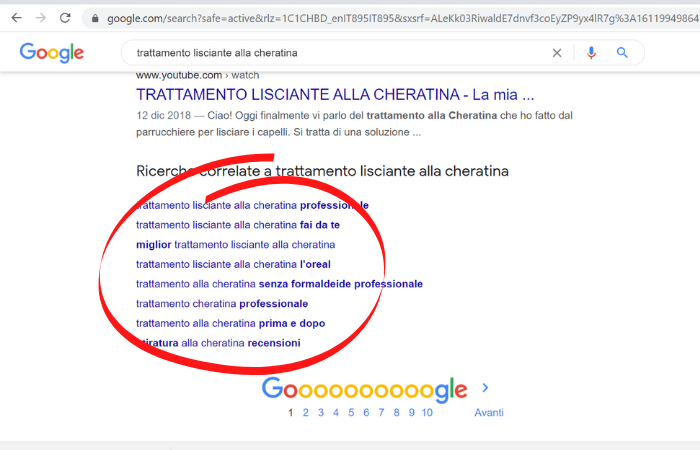The height and width of the screenshot is (450, 700).
Task: Click the padlock site security icon
Action: coord(94,18)
